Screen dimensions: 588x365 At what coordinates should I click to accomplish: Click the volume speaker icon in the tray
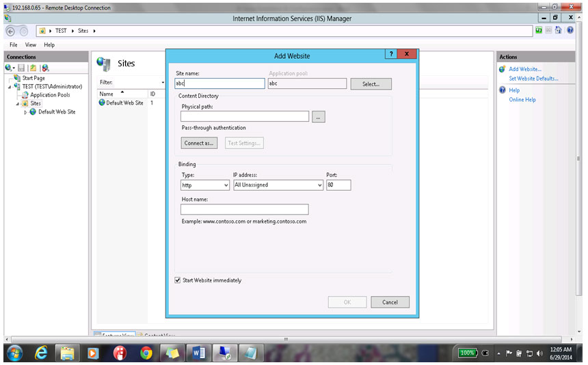539,353
